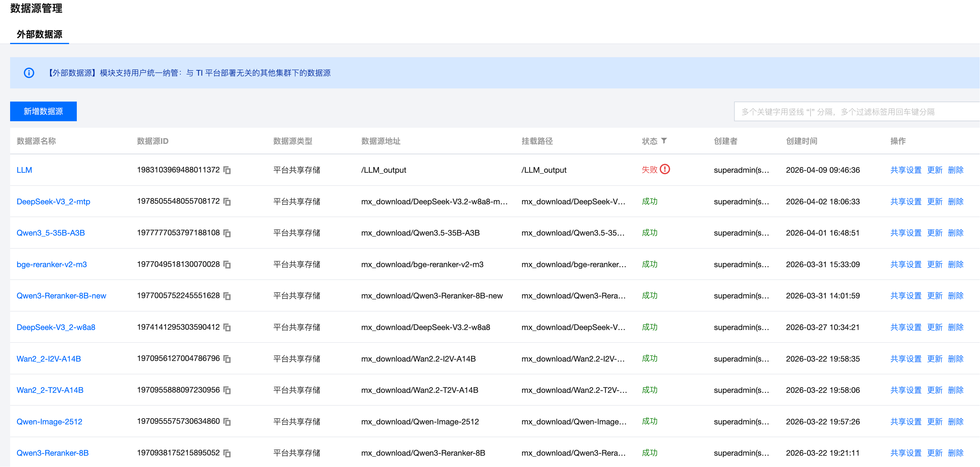
Task: Click 删除 for Wan2_2-I2V-A14B
Action: (x=956, y=359)
